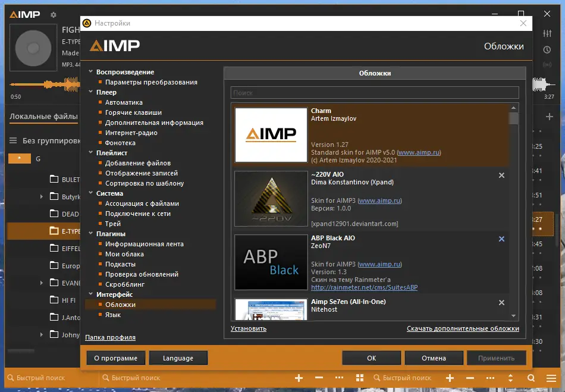The image size is (565, 392).
Task: Click the rightmost ellipsis icon in the bottom bar
Action: point(490,378)
